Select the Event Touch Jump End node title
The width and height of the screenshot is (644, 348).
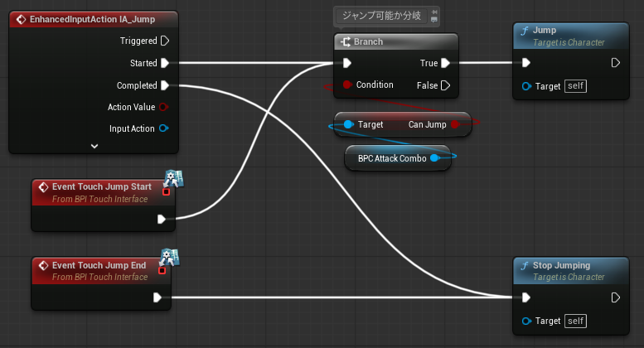pyautogui.click(x=99, y=265)
